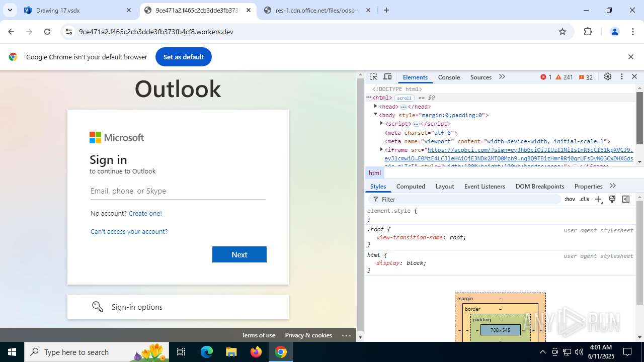This screenshot has width=644, height=362.
Task: Toggle the .cls class editor button
Action: pyautogui.click(x=584, y=199)
